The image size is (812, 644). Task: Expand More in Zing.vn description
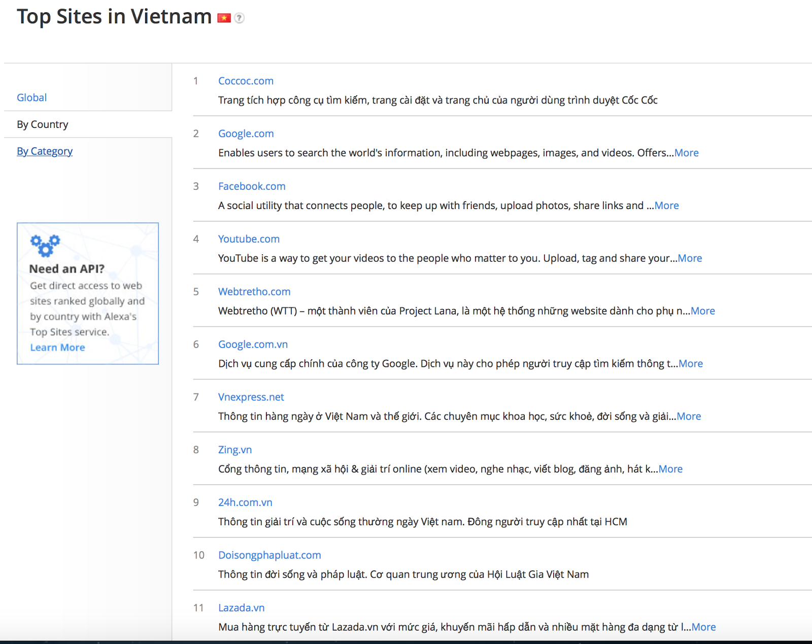(670, 469)
